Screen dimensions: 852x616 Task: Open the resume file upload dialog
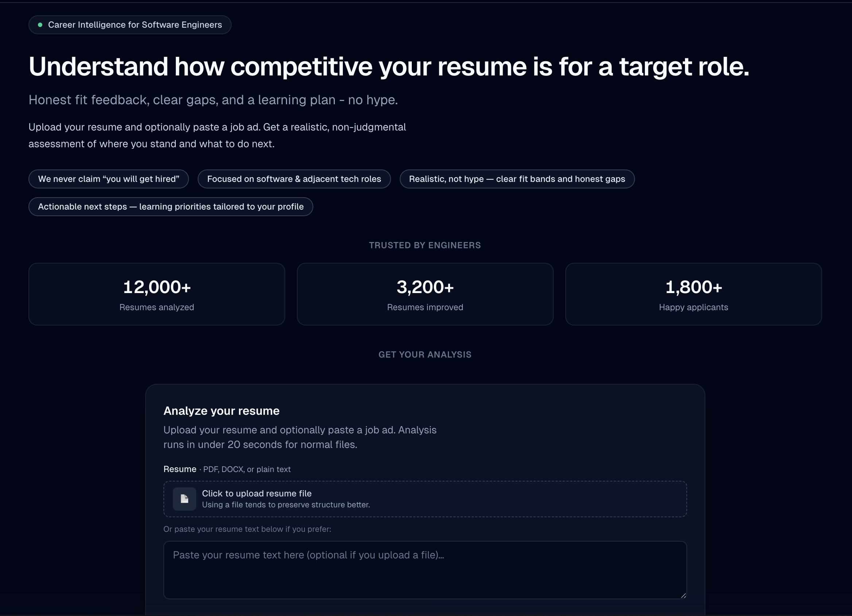[x=425, y=499]
